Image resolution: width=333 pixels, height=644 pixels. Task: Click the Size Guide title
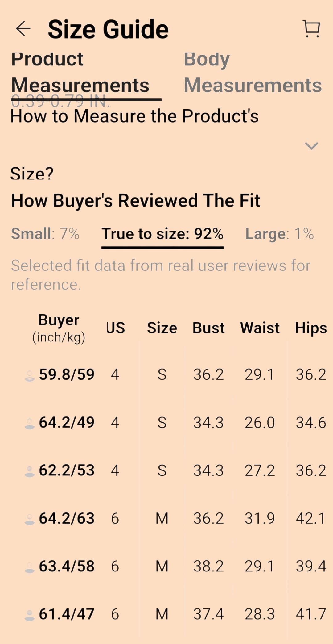(108, 29)
